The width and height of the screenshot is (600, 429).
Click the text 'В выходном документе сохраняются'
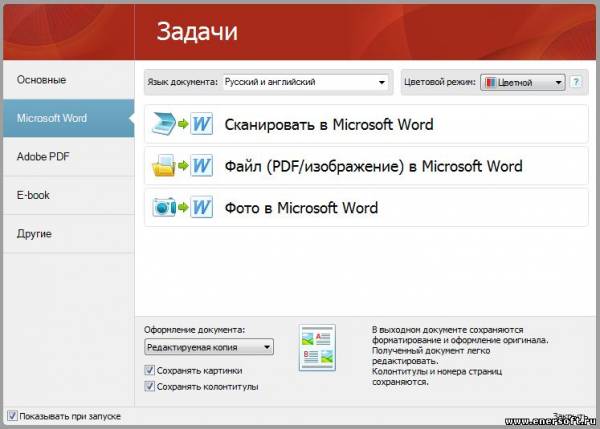(x=447, y=329)
